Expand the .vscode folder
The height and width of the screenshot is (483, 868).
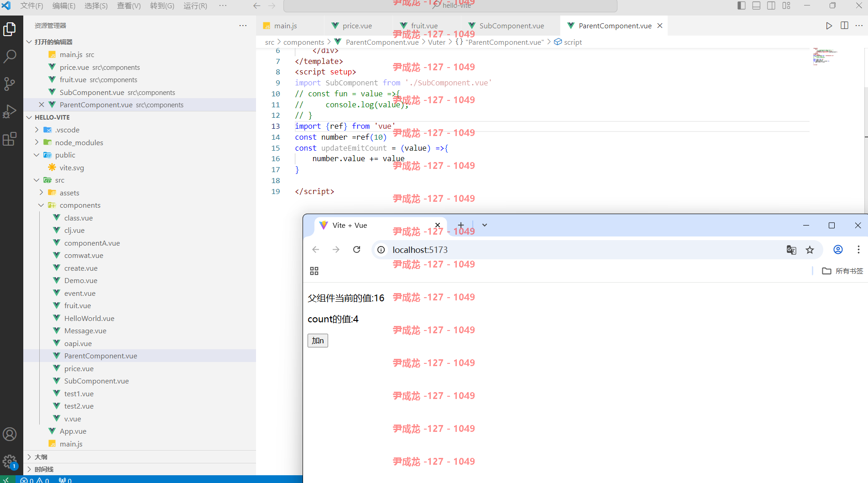pos(37,130)
